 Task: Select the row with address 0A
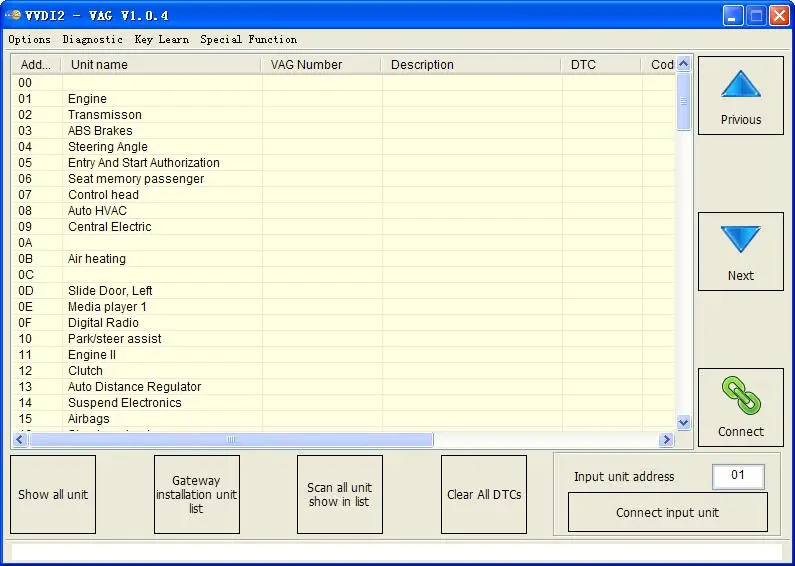344,243
